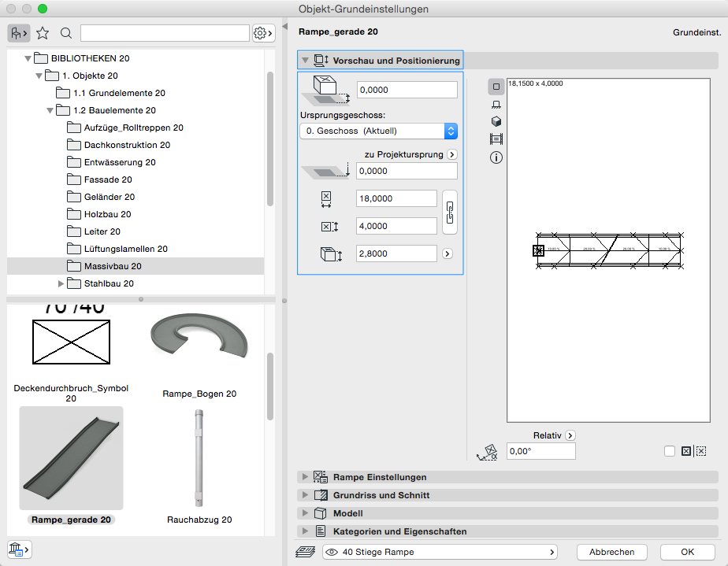Show object information icon
The width and height of the screenshot is (728, 566).
[496, 157]
